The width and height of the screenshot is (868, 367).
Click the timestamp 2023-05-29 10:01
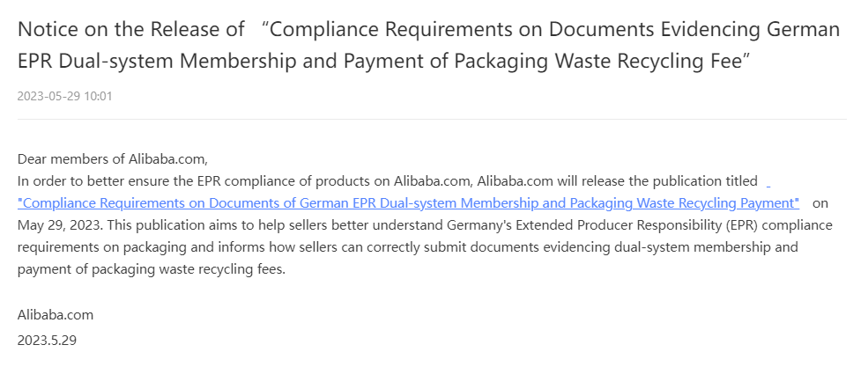64,96
